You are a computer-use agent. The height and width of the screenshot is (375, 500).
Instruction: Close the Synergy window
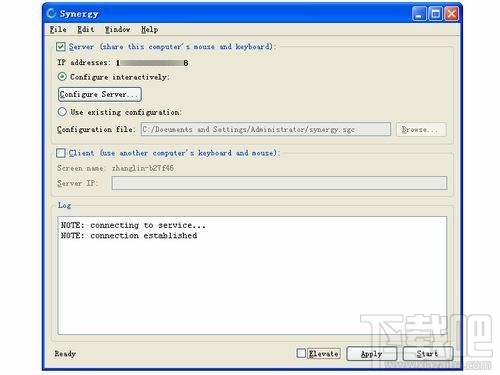[x=451, y=14]
